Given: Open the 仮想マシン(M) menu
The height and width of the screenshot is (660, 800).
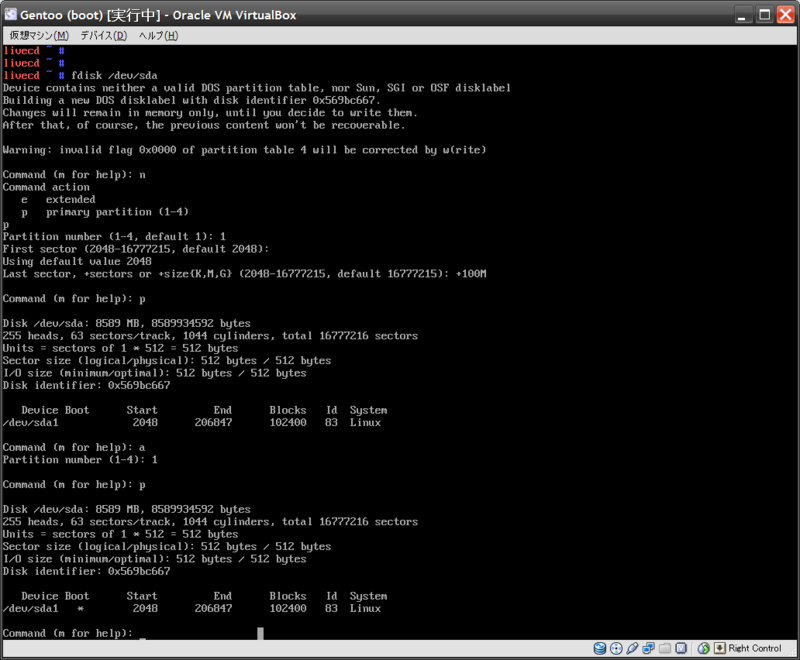Looking at the screenshot, I should tap(39, 35).
